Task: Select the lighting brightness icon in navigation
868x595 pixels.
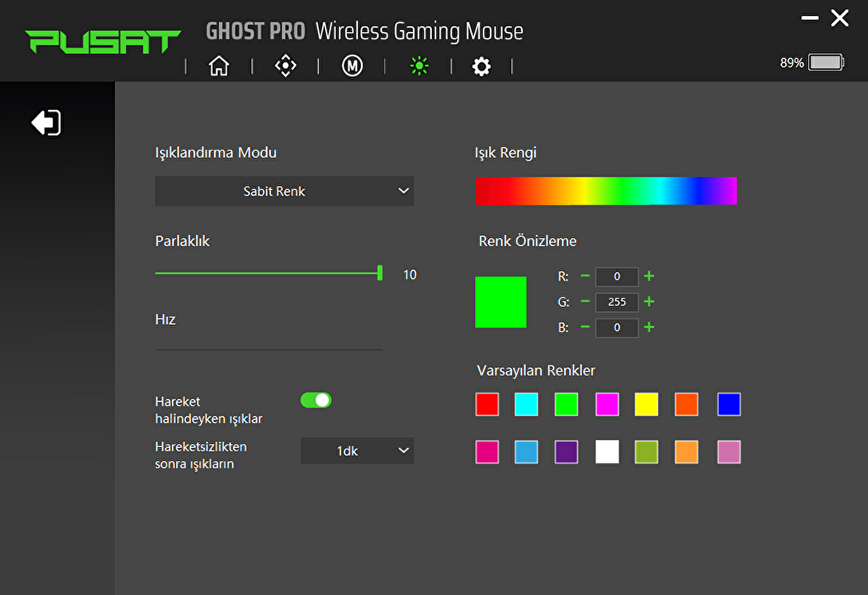Action: (x=419, y=66)
